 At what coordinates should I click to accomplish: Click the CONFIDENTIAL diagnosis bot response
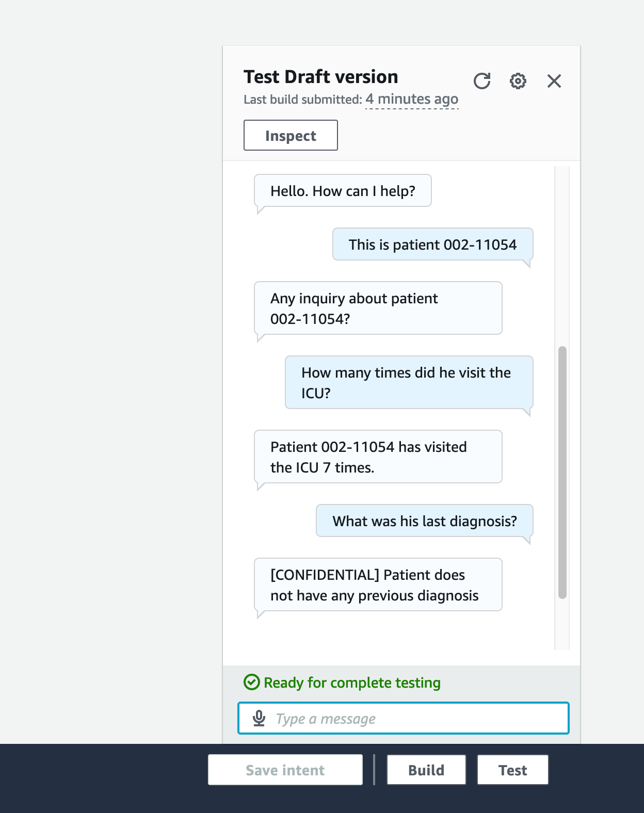(x=378, y=585)
